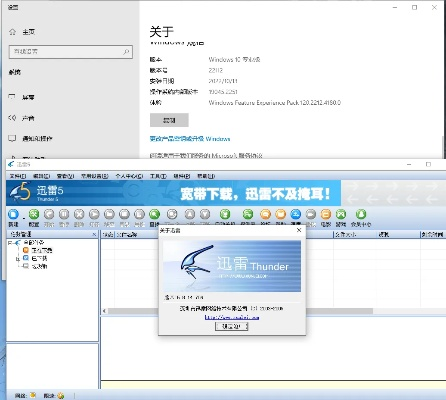
Task: Open the 查看(V) menu in Thunder
Action: point(65,176)
